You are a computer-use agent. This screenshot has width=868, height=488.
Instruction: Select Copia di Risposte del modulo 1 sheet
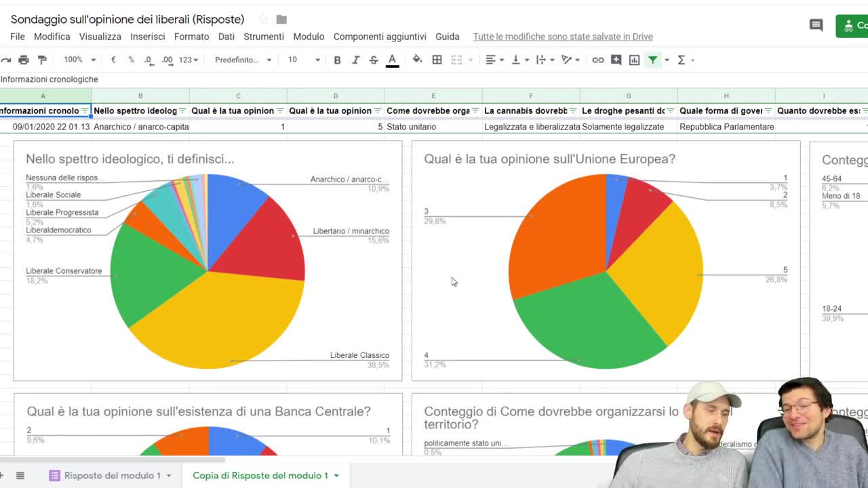[260, 476]
